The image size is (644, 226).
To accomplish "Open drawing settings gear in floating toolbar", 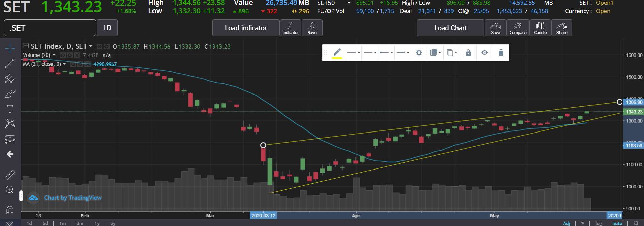I will point(419,53).
